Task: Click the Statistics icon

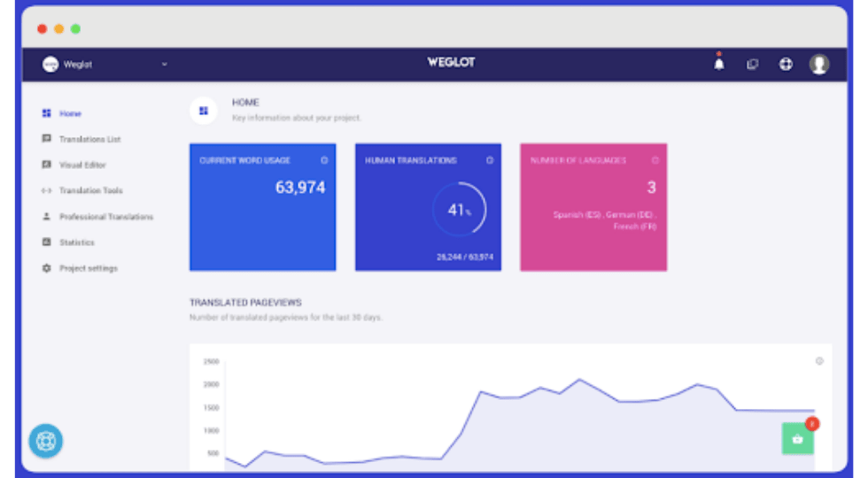Action: coord(46,242)
